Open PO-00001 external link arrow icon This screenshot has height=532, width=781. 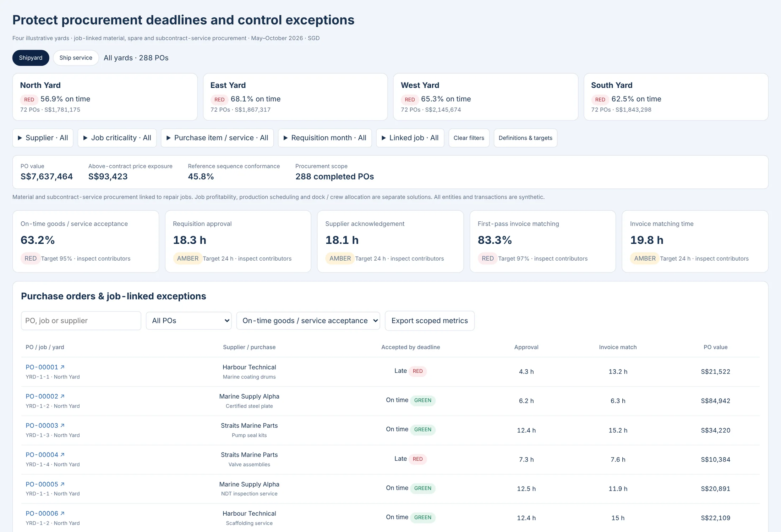pos(62,367)
